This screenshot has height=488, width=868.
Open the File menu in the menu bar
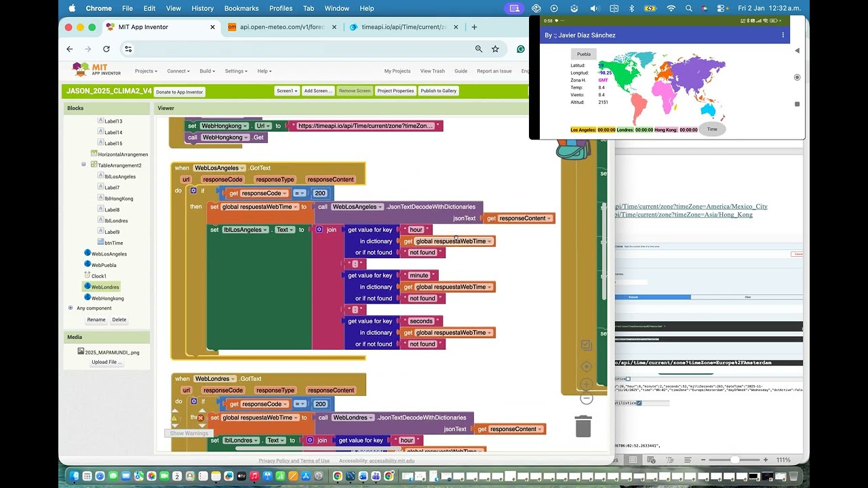coord(127,8)
